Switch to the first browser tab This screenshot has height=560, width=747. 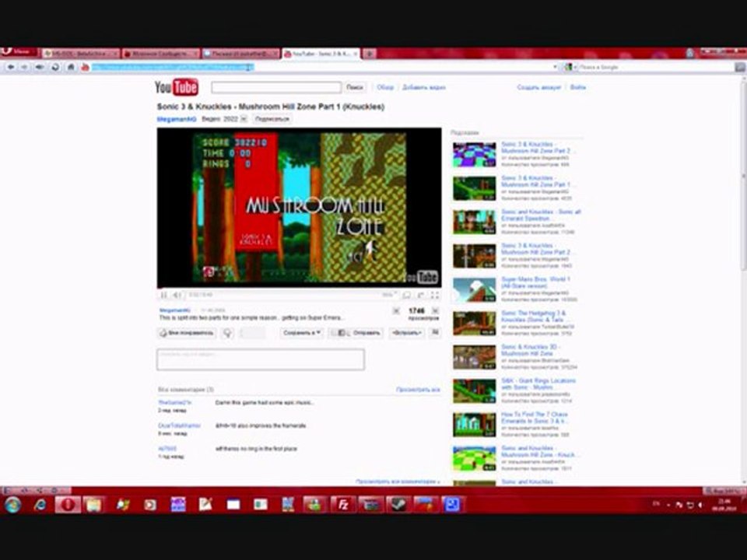[80, 54]
